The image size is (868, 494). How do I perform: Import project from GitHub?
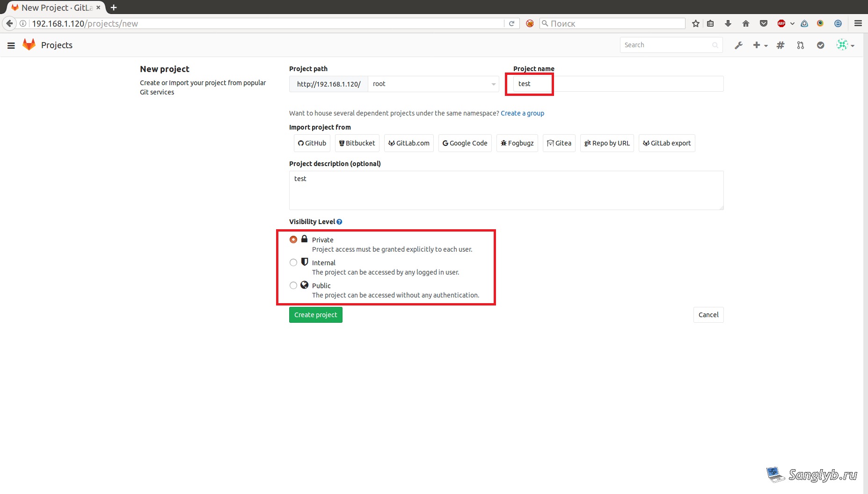312,143
